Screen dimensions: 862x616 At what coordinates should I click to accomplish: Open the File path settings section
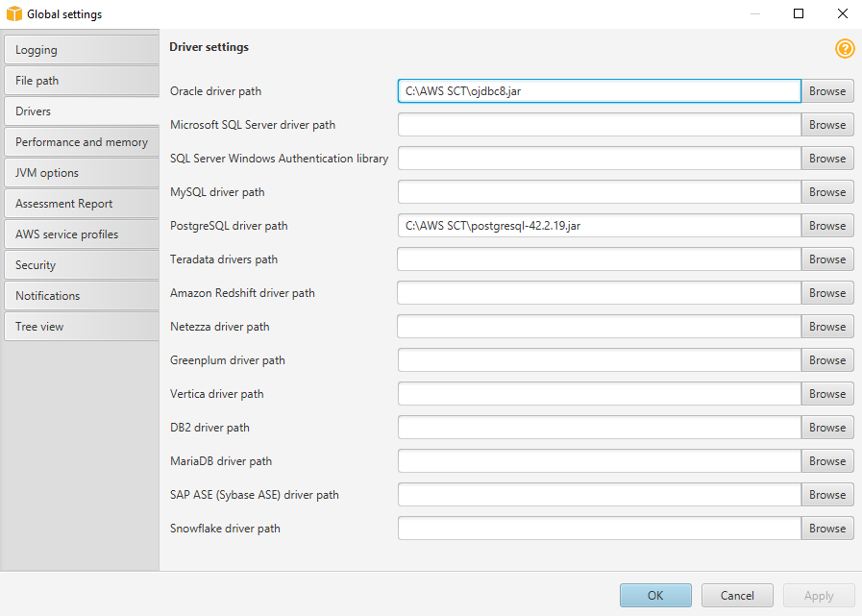tap(81, 80)
